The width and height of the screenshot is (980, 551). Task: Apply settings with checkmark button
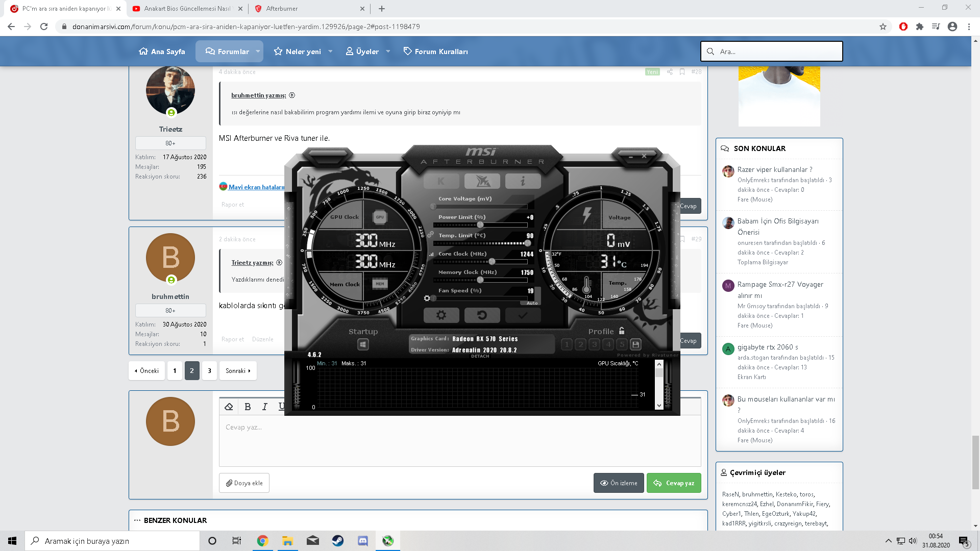coord(523,315)
